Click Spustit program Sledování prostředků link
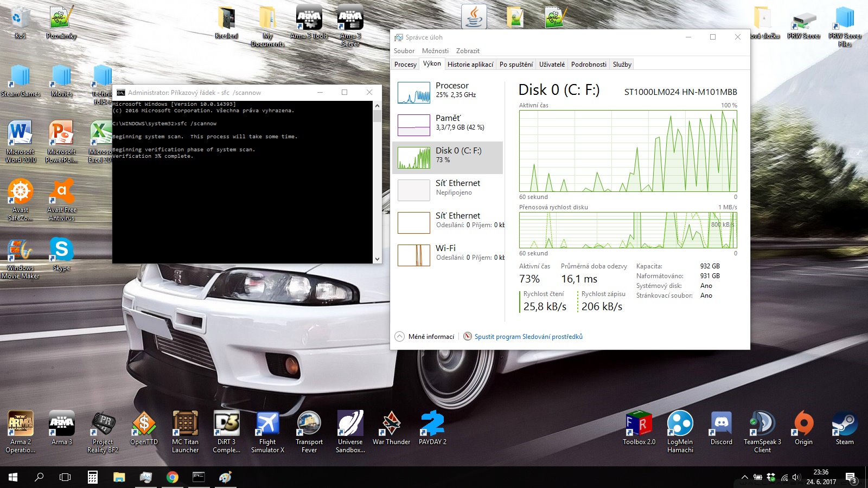 click(528, 337)
